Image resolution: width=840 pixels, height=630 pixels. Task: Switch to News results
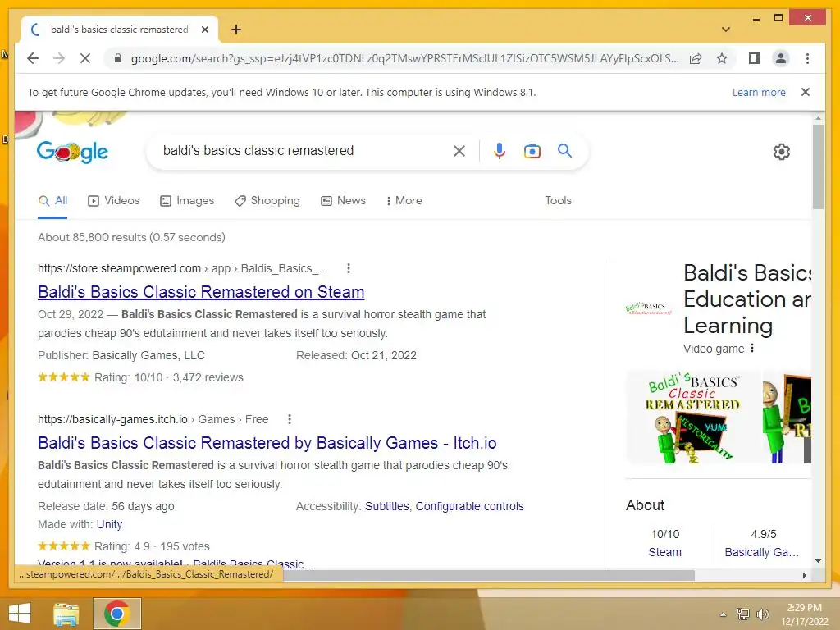(x=343, y=201)
